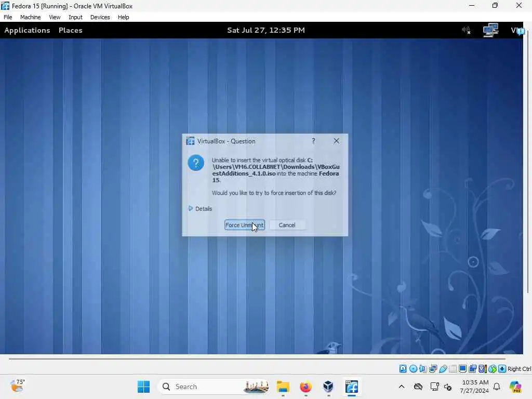The image size is (532, 399).
Task: Click the muted speaker tray icon
Action: pos(448,387)
